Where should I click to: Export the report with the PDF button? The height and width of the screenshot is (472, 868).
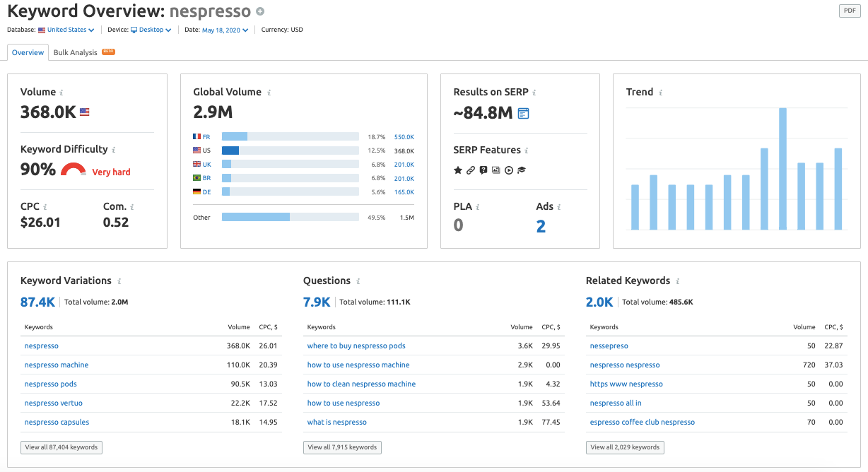(849, 11)
